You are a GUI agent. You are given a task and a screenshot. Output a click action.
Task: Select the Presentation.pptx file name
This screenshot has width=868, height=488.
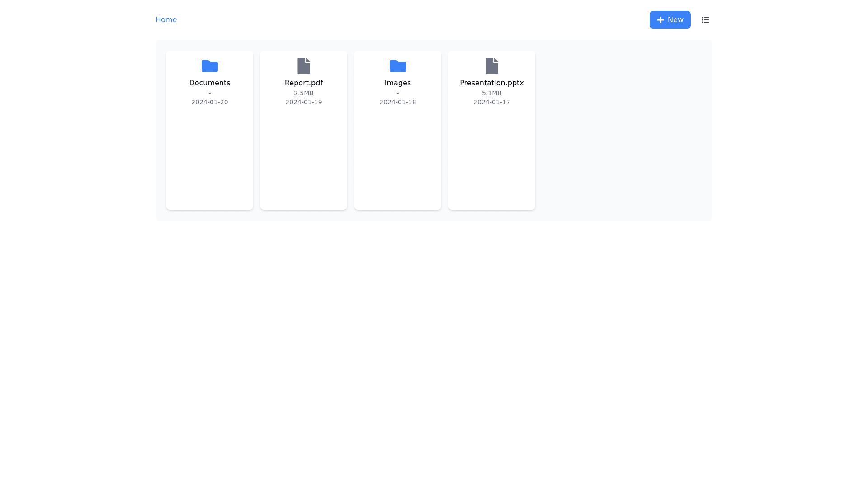(x=491, y=83)
